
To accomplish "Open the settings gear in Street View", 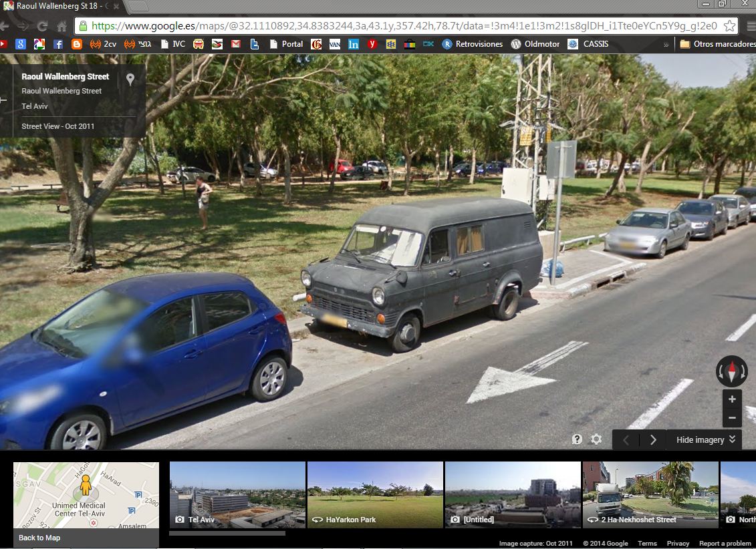I will [x=596, y=439].
